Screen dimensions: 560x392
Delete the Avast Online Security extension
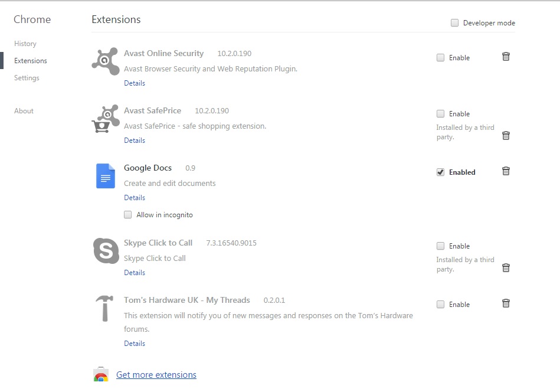506,57
